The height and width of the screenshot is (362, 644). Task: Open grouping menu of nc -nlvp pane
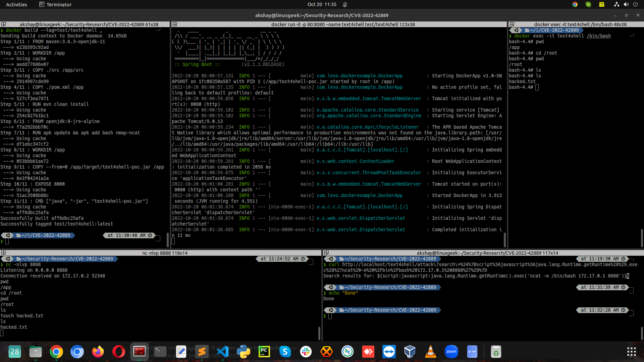[x=3, y=253]
